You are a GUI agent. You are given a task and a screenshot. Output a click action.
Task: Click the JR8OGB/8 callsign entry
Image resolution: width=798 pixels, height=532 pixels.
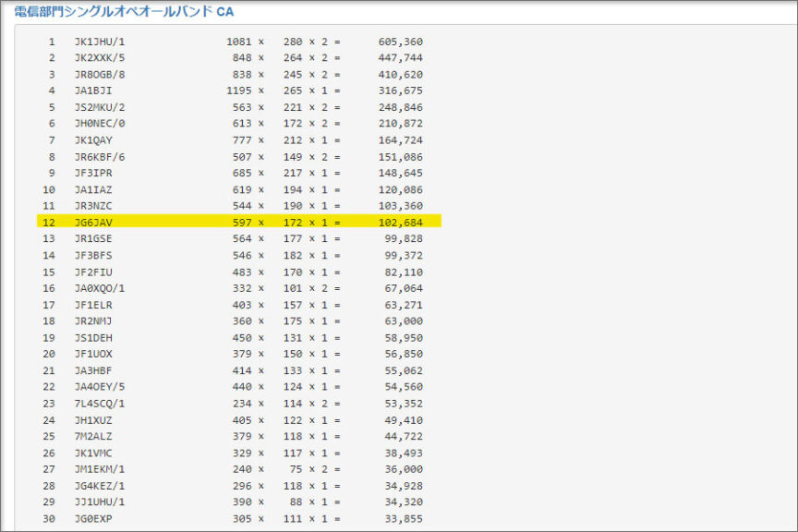[99, 75]
